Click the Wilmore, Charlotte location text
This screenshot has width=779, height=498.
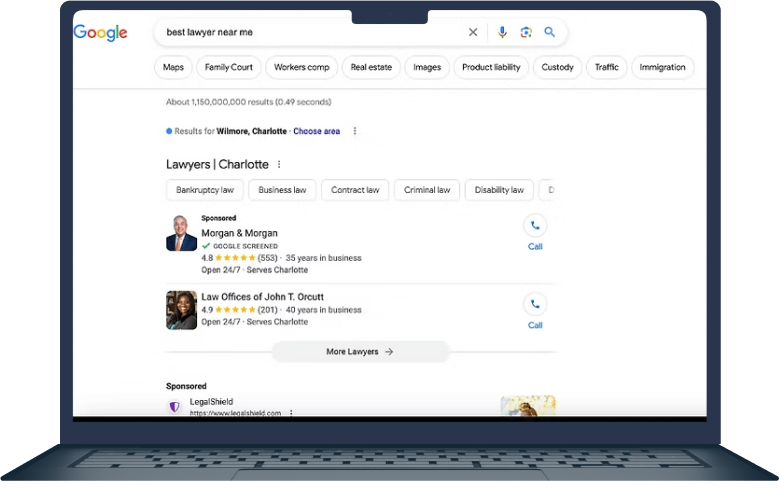point(251,131)
